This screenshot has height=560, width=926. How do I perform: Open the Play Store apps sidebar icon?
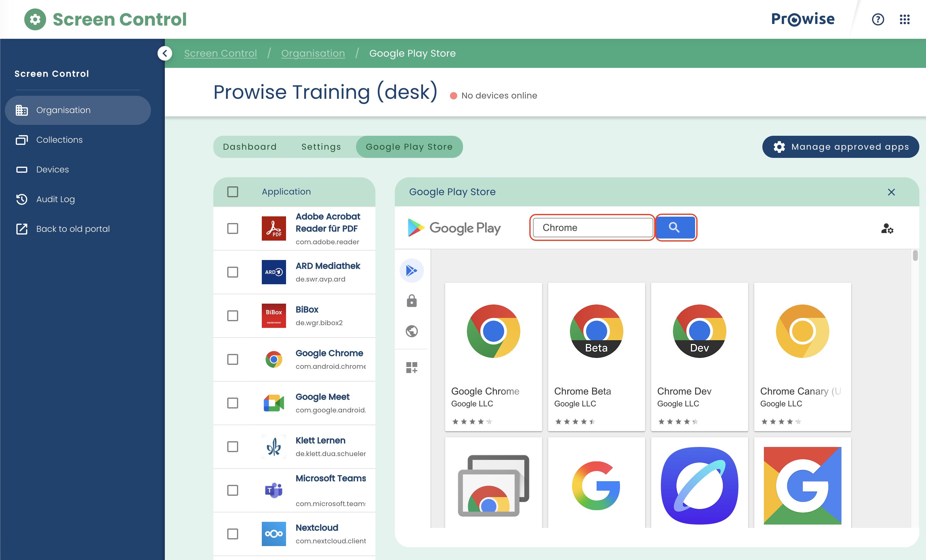click(411, 271)
